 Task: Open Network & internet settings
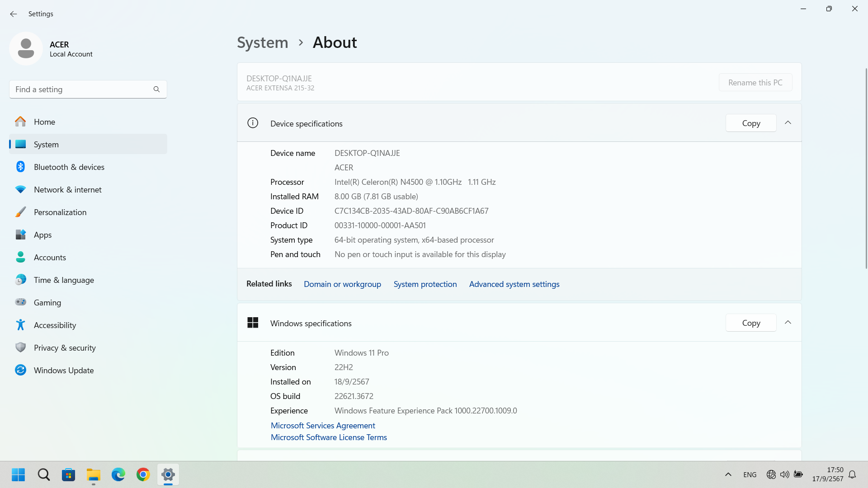[x=88, y=189]
